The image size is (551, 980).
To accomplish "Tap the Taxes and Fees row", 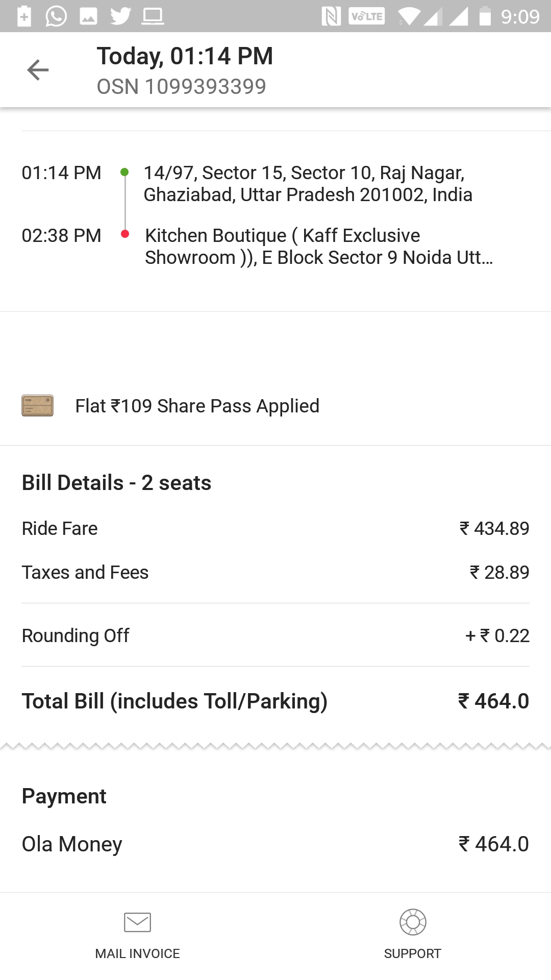I will (275, 573).
